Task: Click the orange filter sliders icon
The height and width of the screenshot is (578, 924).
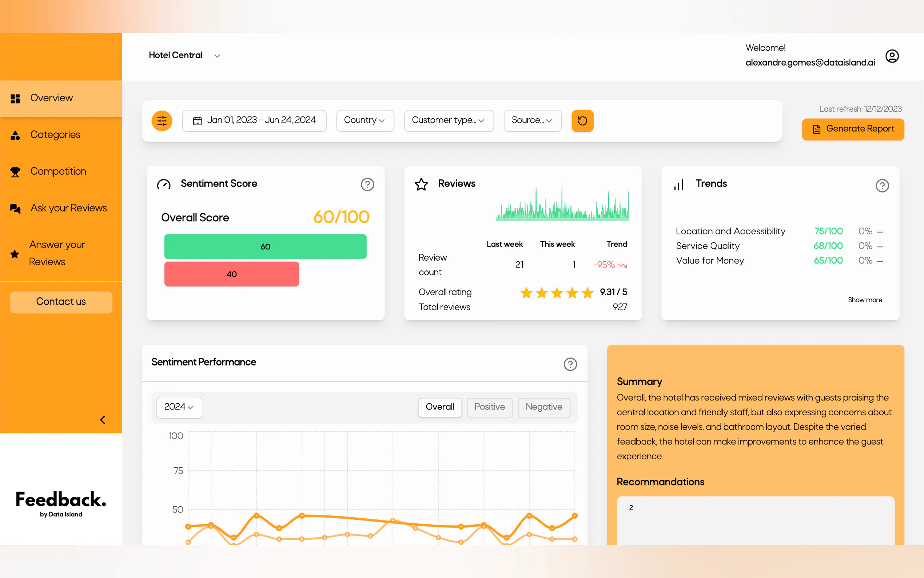Action: click(162, 121)
